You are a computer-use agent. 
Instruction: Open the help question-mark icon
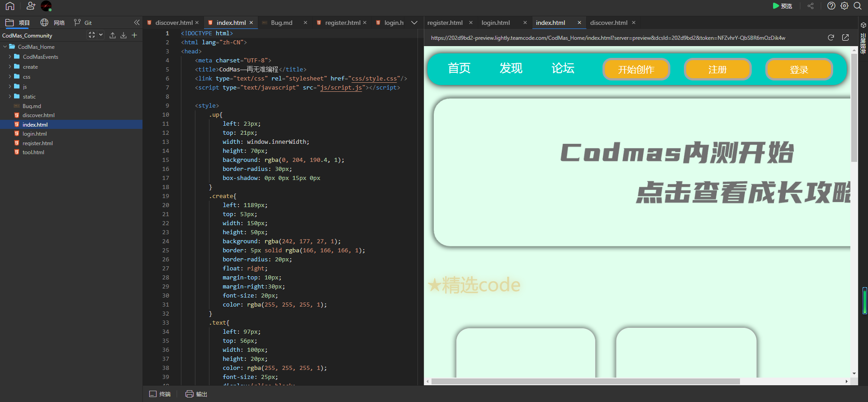831,6
